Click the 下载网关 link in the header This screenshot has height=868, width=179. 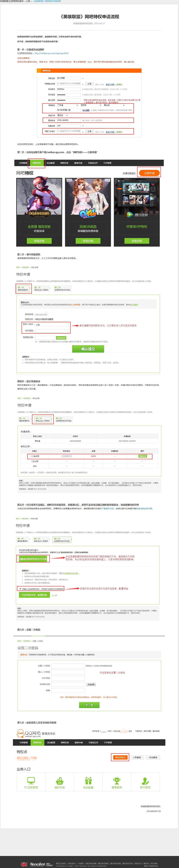(x=139, y=731)
